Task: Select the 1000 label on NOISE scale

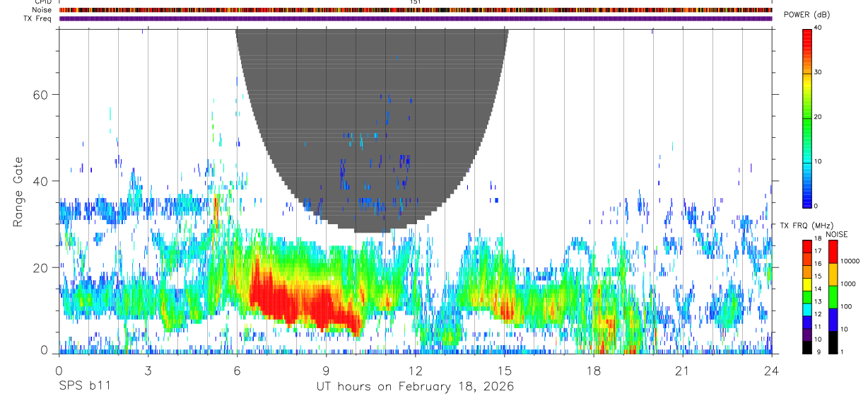Action: click(x=848, y=284)
